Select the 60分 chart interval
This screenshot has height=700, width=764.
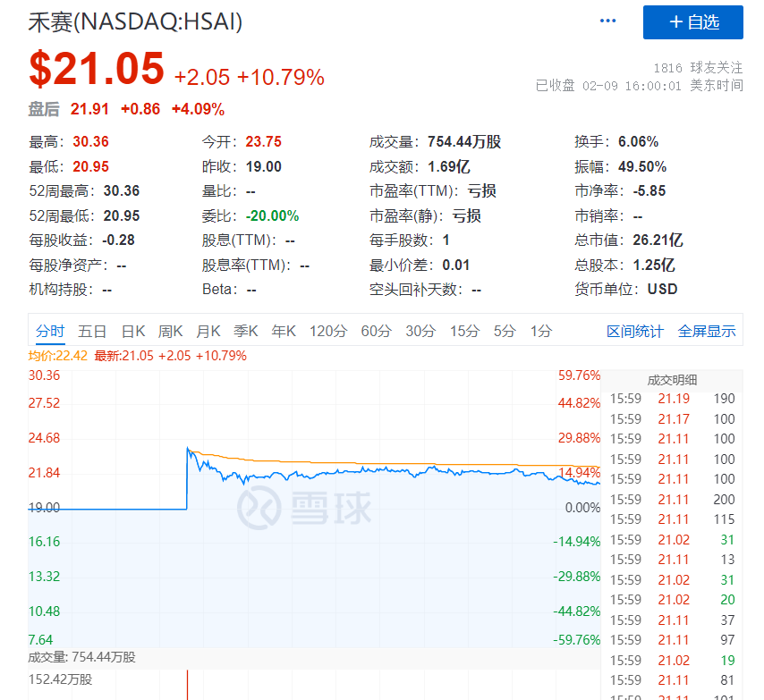point(374,331)
